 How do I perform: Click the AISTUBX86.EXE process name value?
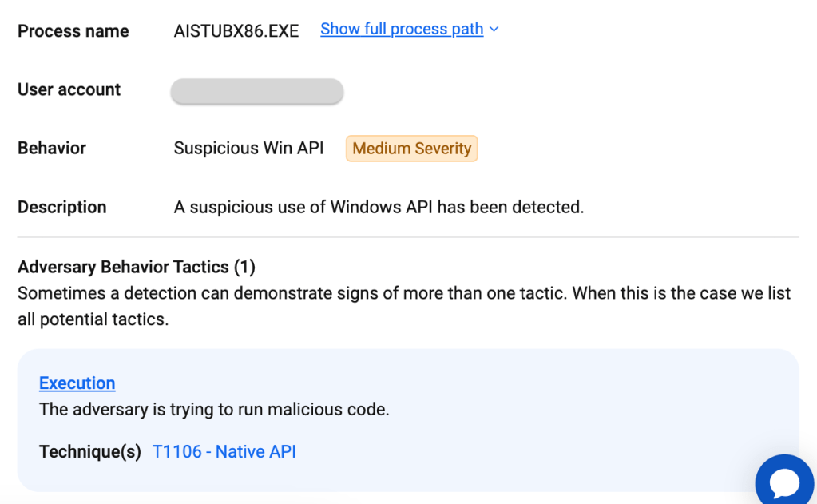[236, 31]
